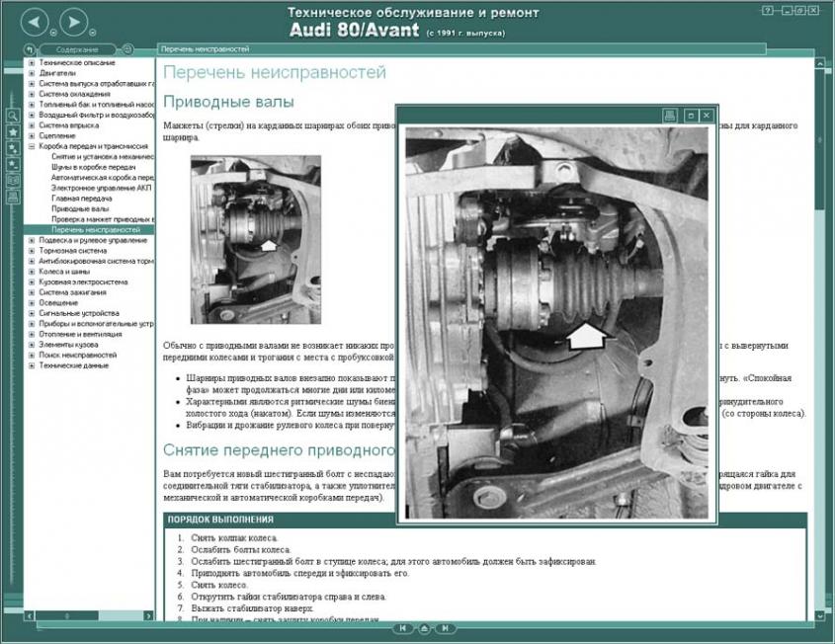Viewport: 835px width, 644px height.
Task: Click content scrollbar down arrow
Action: (x=820, y=615)
